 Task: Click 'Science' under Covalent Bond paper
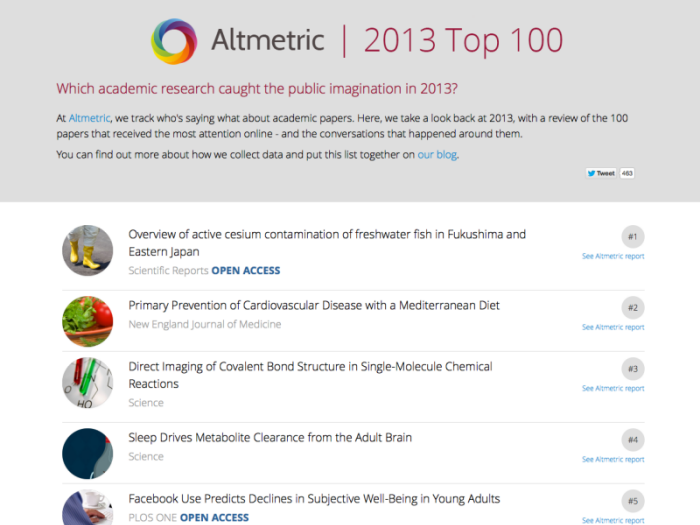coord(146,403)
